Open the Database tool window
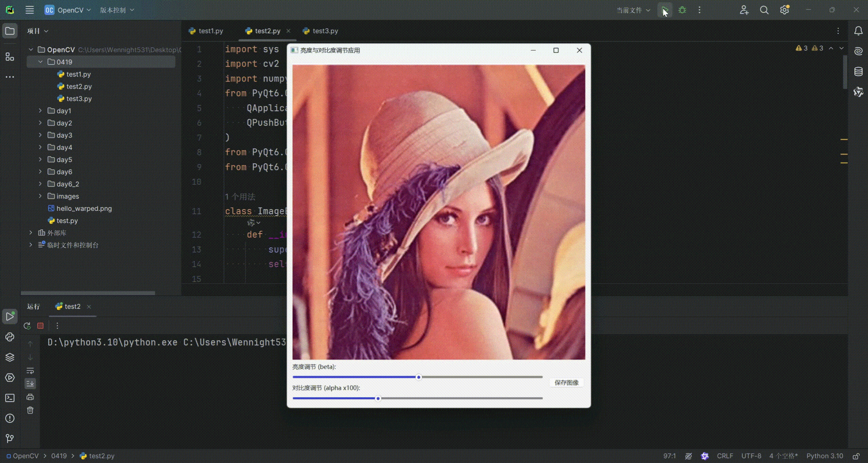Screen dimensions: 868x463 pyautogui.click(x=858, y=72)
